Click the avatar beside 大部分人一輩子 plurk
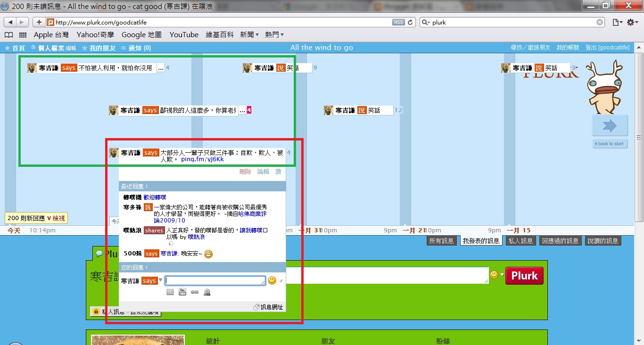 (114, 153)
